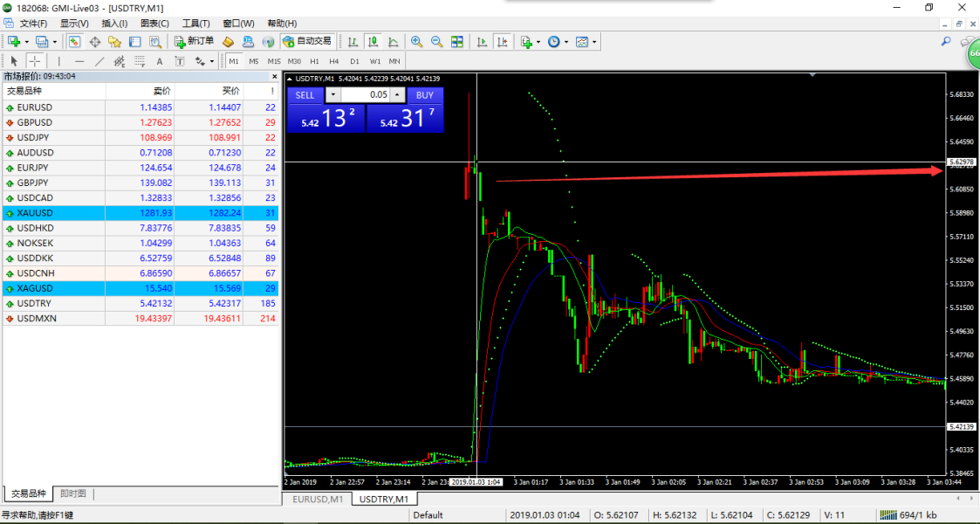Click the New Order (新订单) toolbar button
Screen dimensions: 980x524
(x=193, y=41)
